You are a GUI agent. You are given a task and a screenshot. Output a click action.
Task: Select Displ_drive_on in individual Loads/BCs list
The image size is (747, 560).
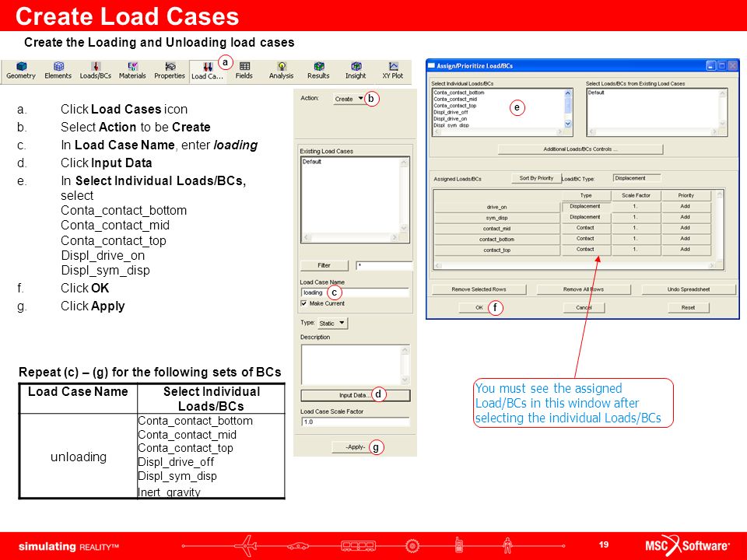pos(451,118)
